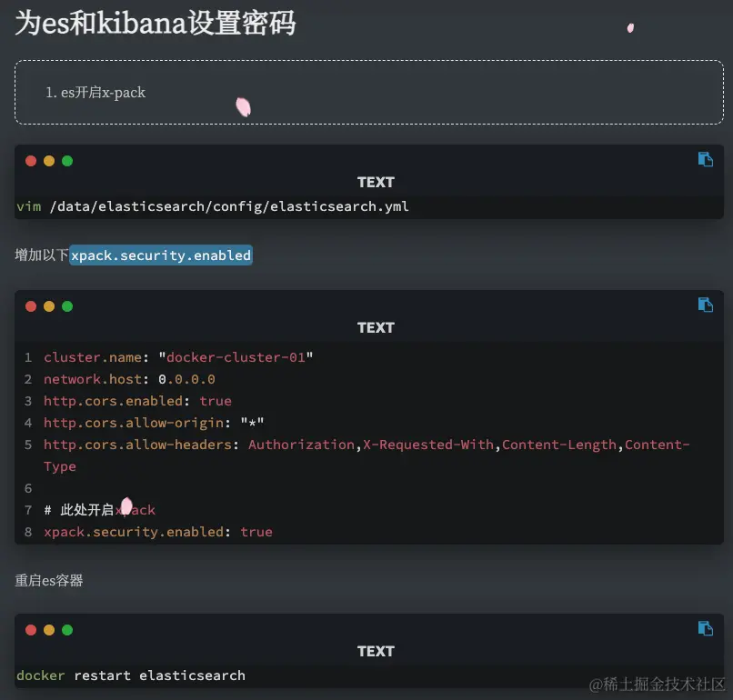The image size is (733, 700).
Task: Click the text 增加以下
Action: pos(42,255)
